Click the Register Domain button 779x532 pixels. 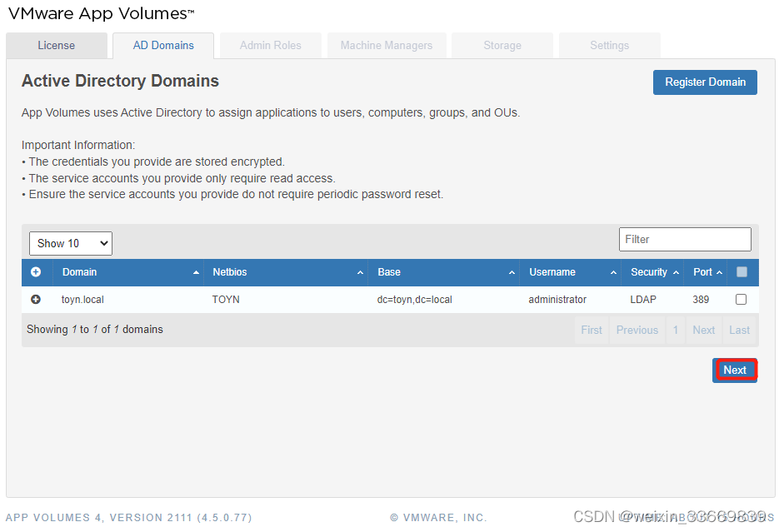pyautogui.click(x=705, y=82)
